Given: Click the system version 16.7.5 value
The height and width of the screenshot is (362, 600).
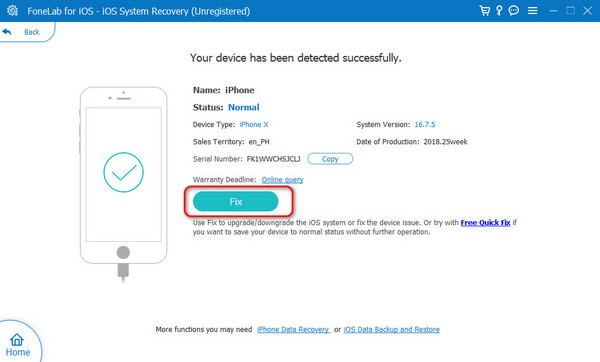Looking at the screenshot, I should (x=425, y=125).
